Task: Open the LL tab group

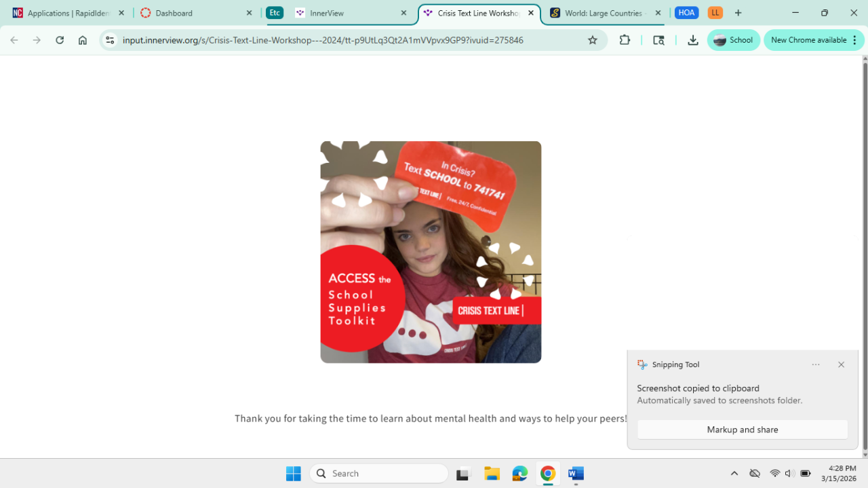Action: pos(715,13)
